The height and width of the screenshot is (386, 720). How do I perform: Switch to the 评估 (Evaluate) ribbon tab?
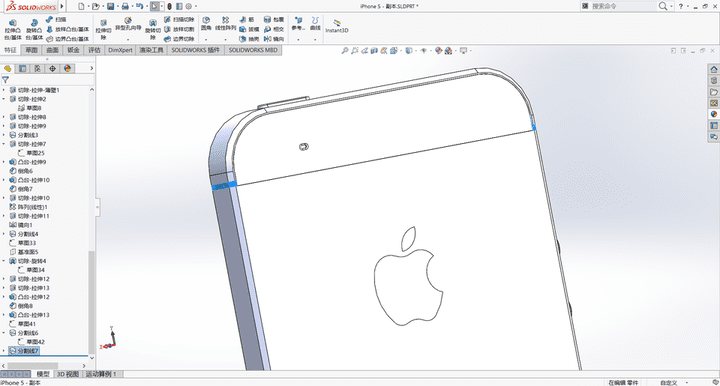click(x=94, y=50)
